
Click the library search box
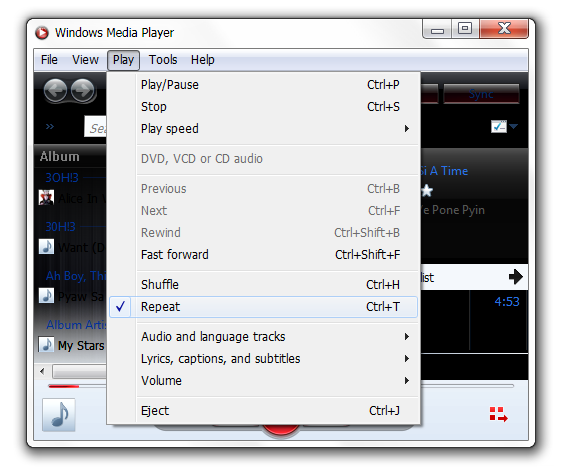[95, 127]
